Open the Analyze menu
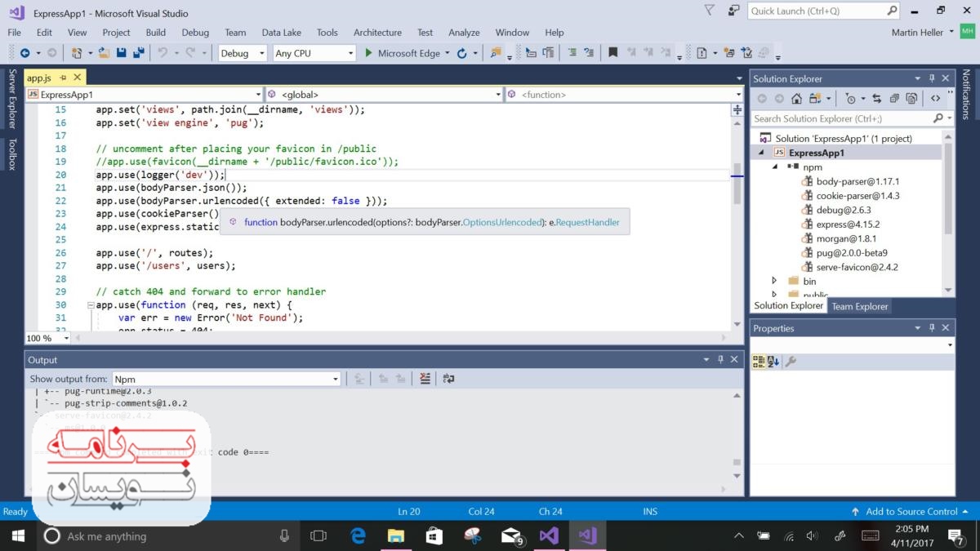Screen dimensions: 980x551 click(x=464, y=33)
